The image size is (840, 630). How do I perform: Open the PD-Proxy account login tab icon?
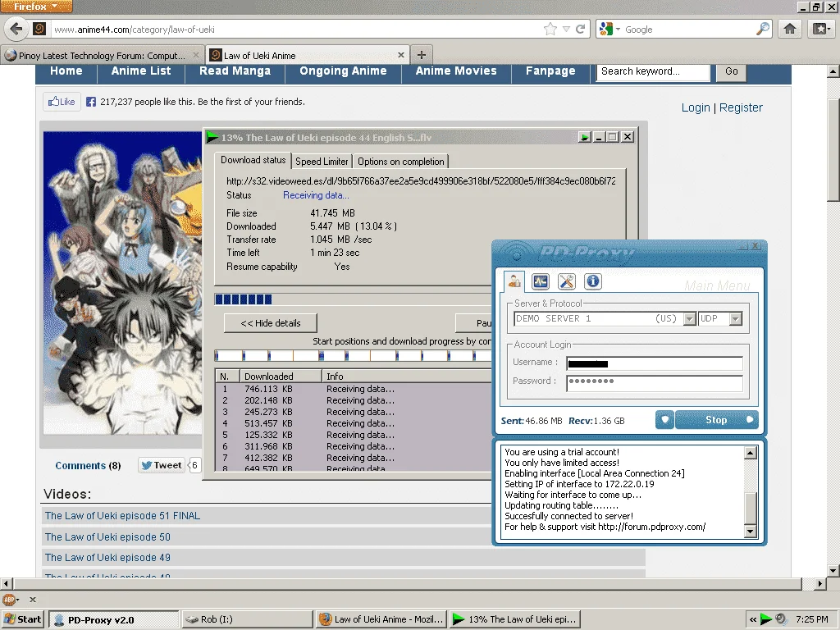tap(514, 281)
